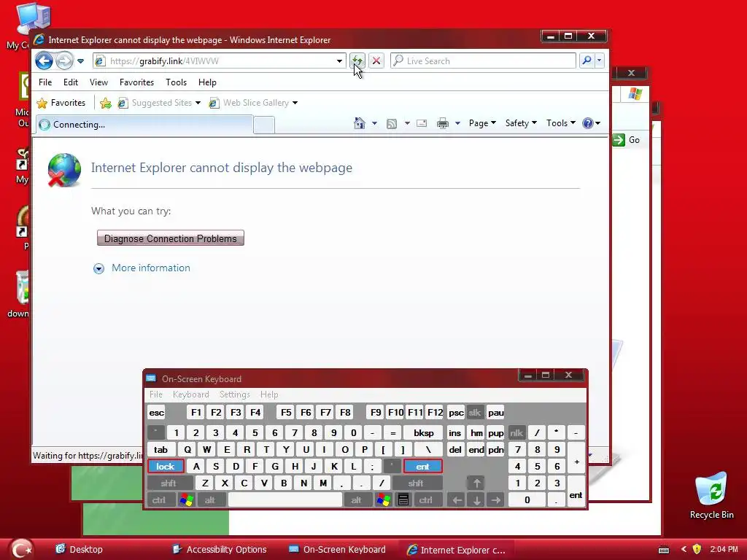
Task: Open the Favorites menu in menu bar
Action: [136, 82]
